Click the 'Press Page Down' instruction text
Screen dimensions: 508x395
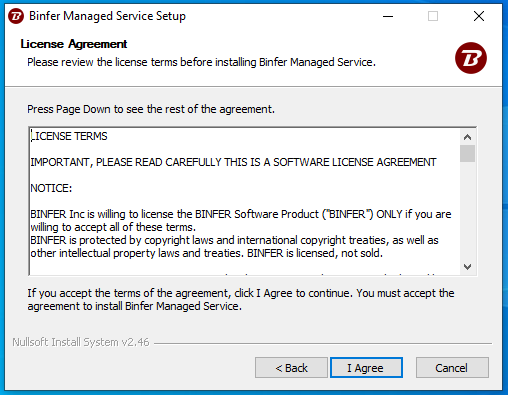pos(151,109)
